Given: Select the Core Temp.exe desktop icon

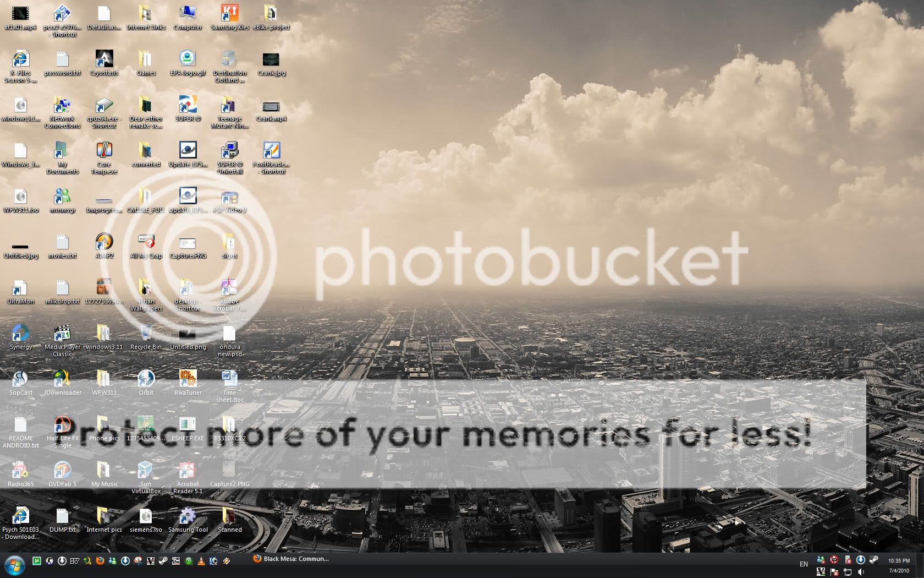Looking at the screenshot, I should click(104, 151).
